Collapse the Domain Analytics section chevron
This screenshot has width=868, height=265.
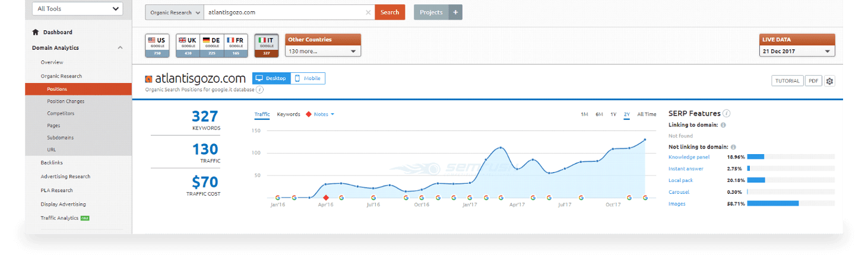(x=120, y=48)
